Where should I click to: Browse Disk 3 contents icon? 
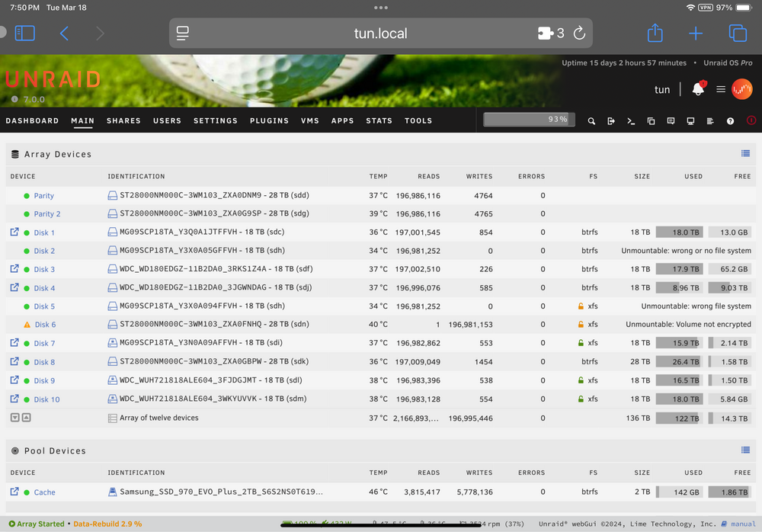tap(14, 268)
